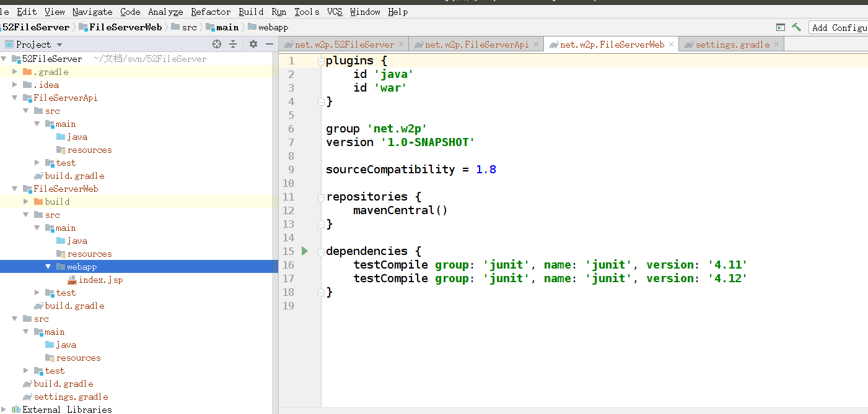This screenshot has width=868, height=414.
Task: Close the settings.gradle editor tab
Action: [x=776, y=44]
